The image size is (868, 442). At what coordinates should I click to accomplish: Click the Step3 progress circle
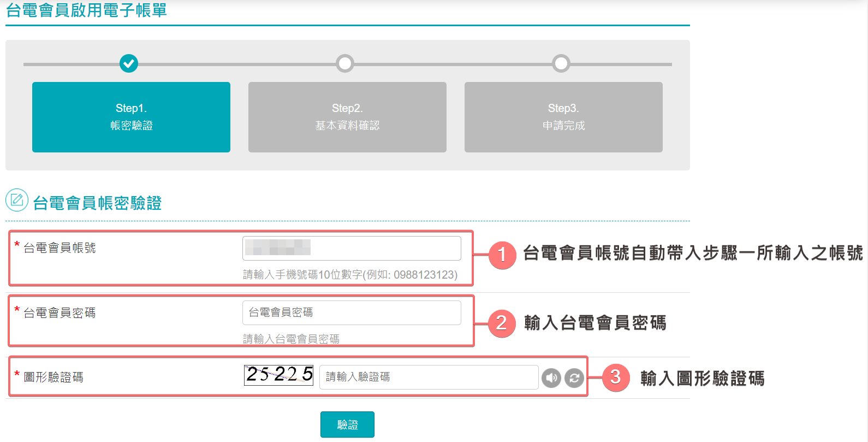pyautogui.click(x=561, y=63)
